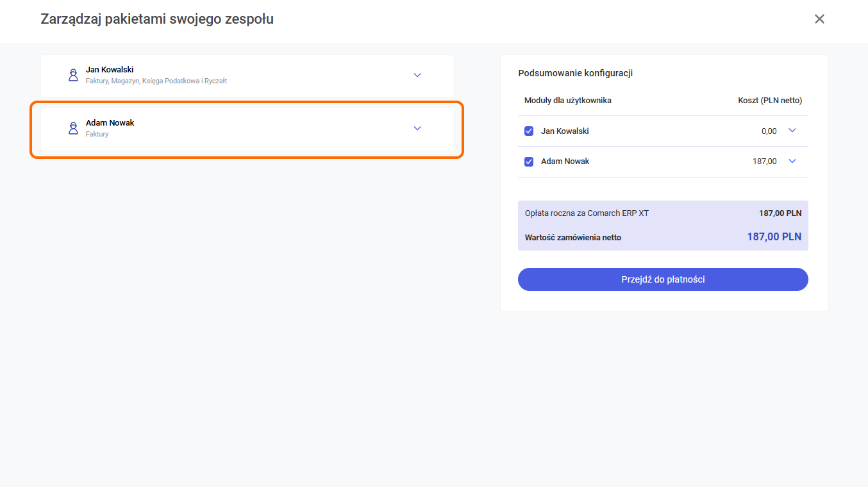Click the Wartość zamówienia netto total amount
The height and width of the screenshot is (487, 868).
(774, 237)
